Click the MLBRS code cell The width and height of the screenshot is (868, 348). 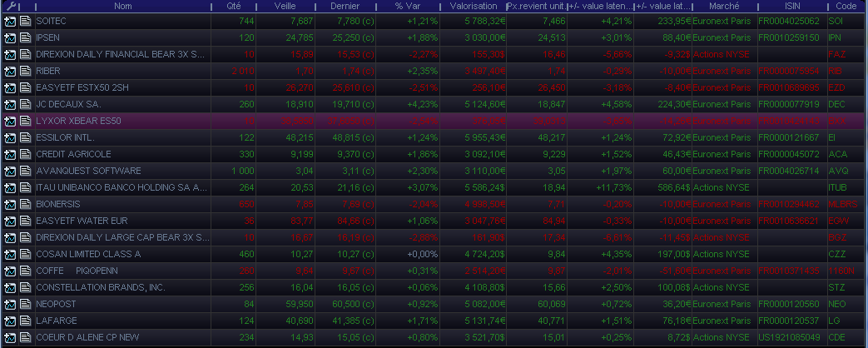pyautogui.click(x=842, y=204)
